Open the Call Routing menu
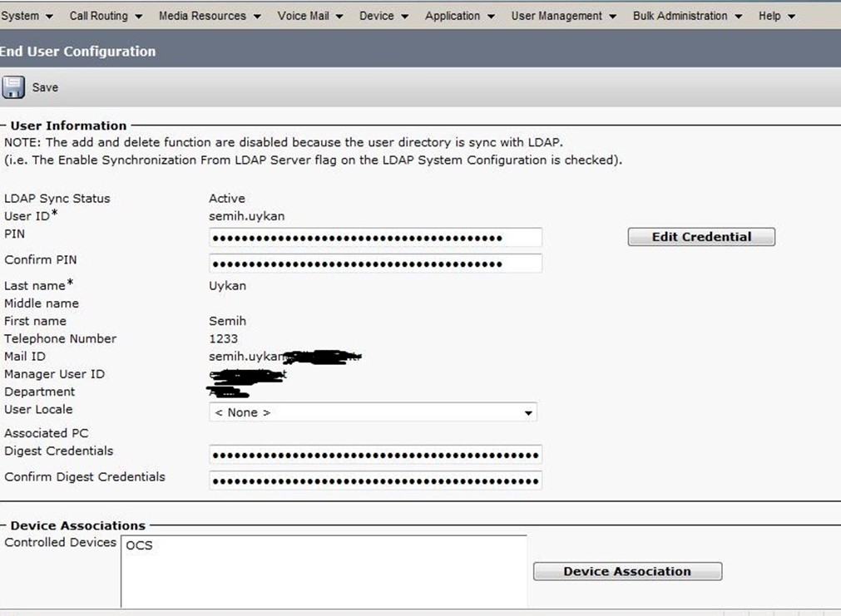Image resolution: width=841 pixels, height=616 pixels. click(x=105, y=16)
